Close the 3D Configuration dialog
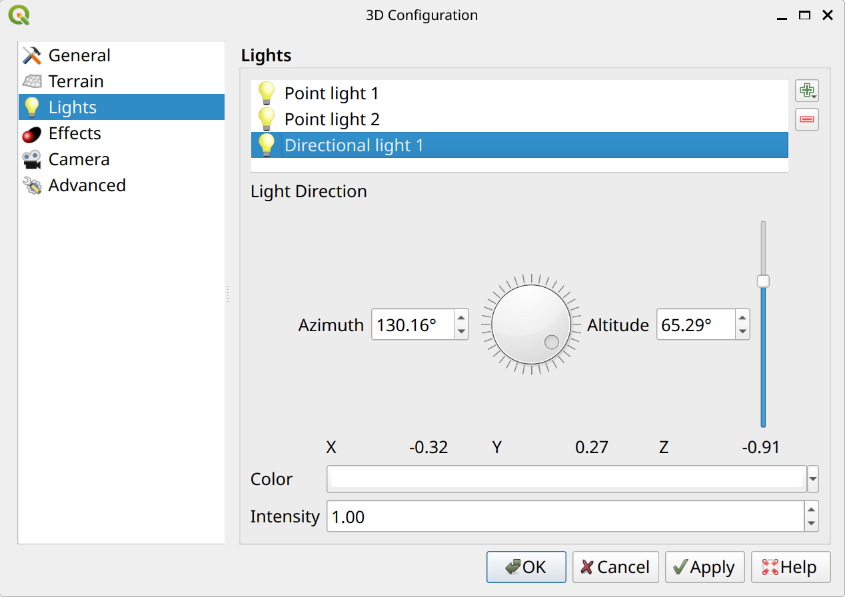 pos(828,15)
